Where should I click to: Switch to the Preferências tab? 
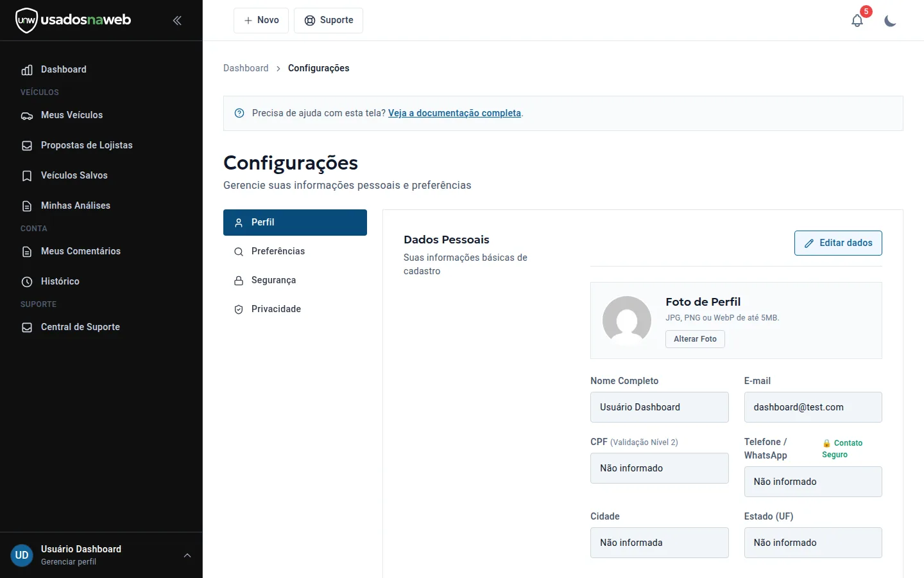[295, 251]
